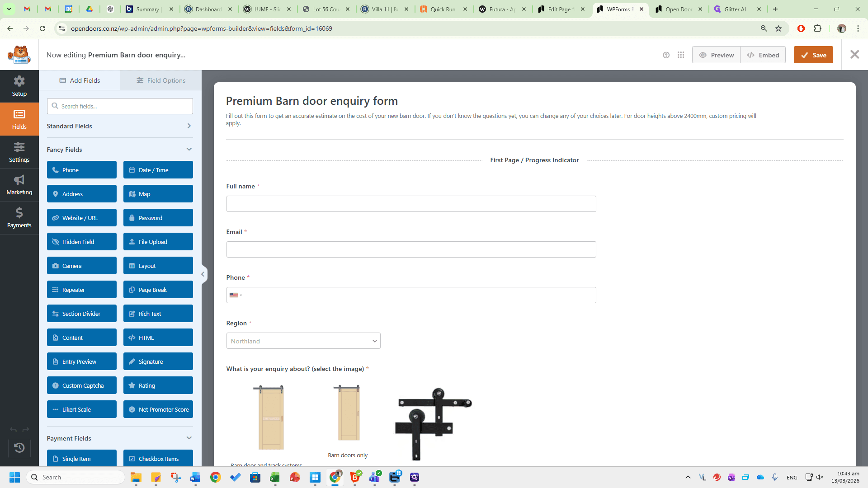Click the help question mark icon
868x488 pixels.
[666, 55]
